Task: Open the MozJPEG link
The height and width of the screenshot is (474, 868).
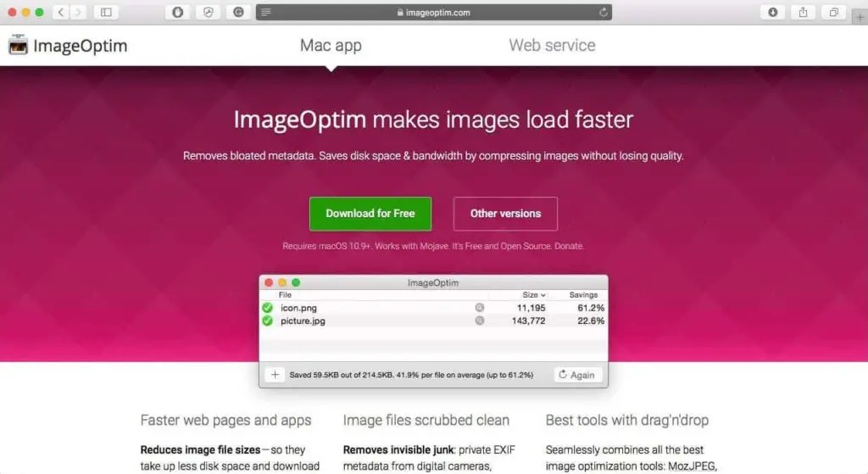Action: pyautogui.click(x=692, y=466)
